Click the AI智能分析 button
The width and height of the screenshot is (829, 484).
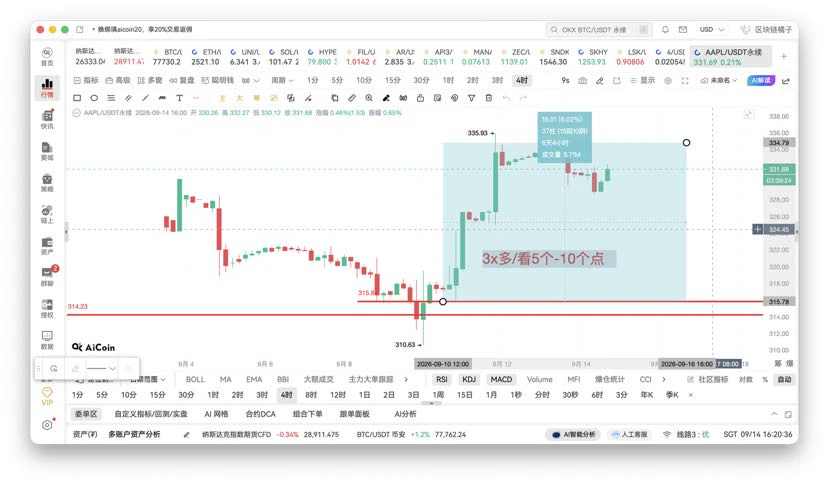(x=573, y=435)
